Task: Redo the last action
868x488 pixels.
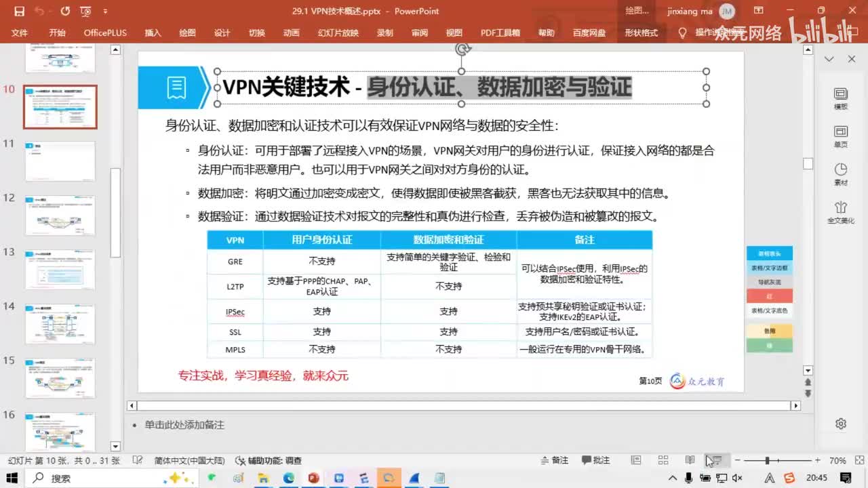Action: (x=65, y=12)
